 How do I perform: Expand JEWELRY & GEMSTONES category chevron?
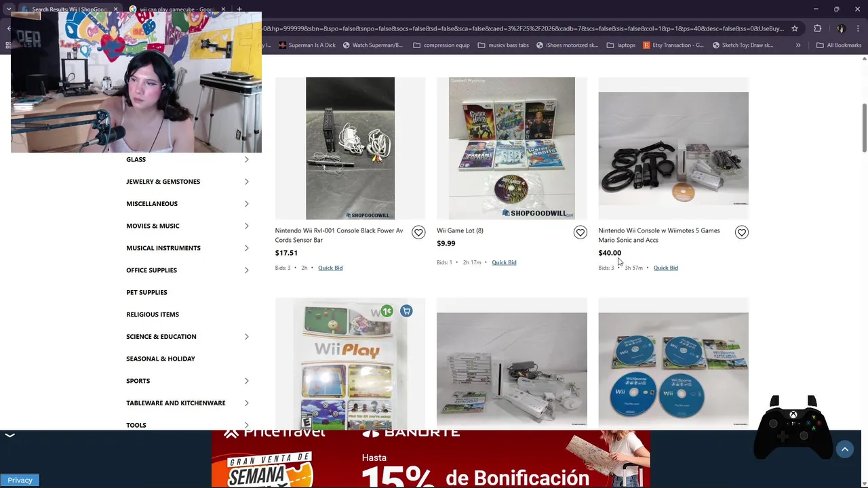pos(246,182)
